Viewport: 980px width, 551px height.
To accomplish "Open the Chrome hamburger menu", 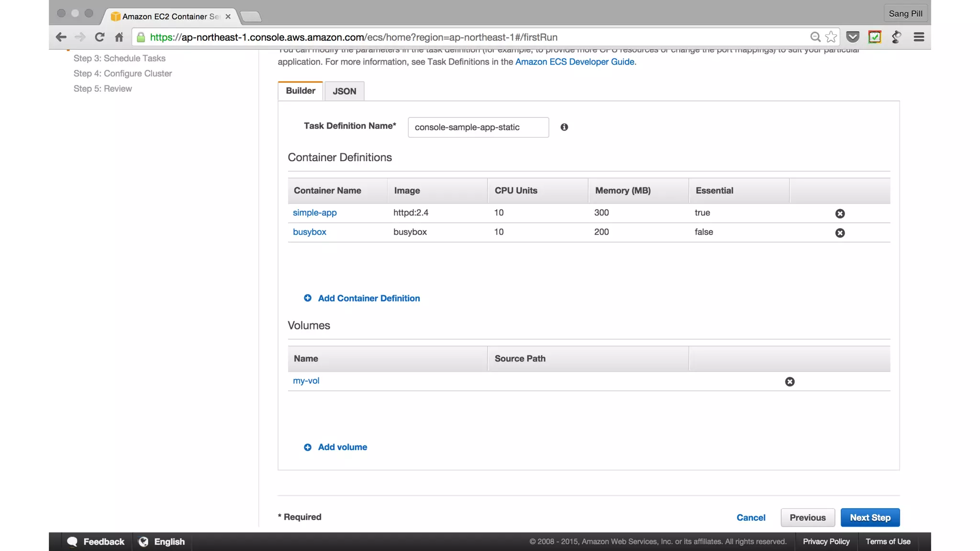I will point(918,37).
